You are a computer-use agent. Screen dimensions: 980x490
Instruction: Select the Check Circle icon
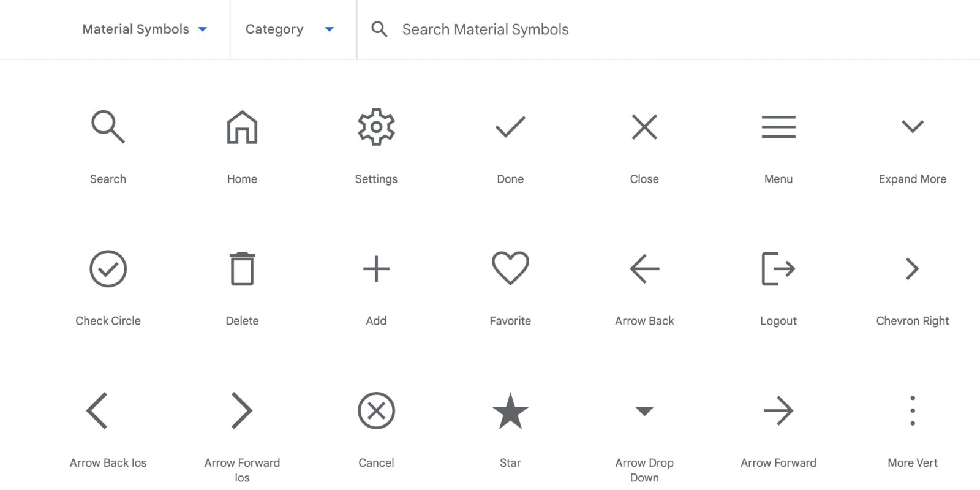[108, 269]
